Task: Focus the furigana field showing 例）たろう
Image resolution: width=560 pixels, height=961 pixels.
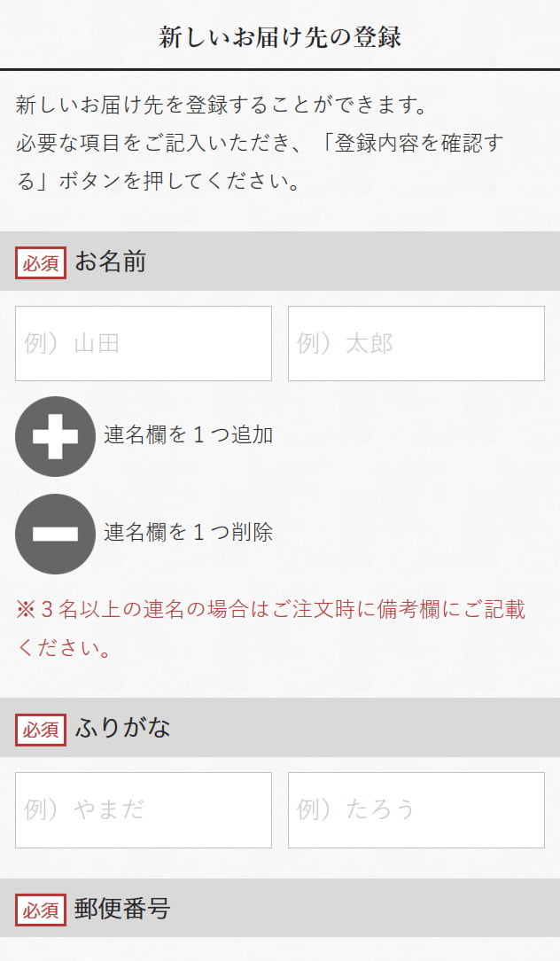Action: coord(416,810)
